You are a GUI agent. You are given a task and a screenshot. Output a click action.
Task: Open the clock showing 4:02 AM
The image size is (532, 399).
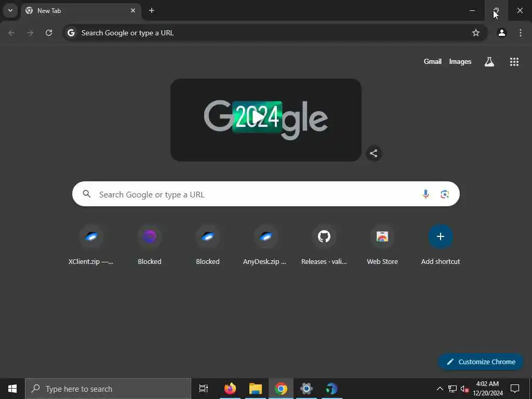[487, 389]
